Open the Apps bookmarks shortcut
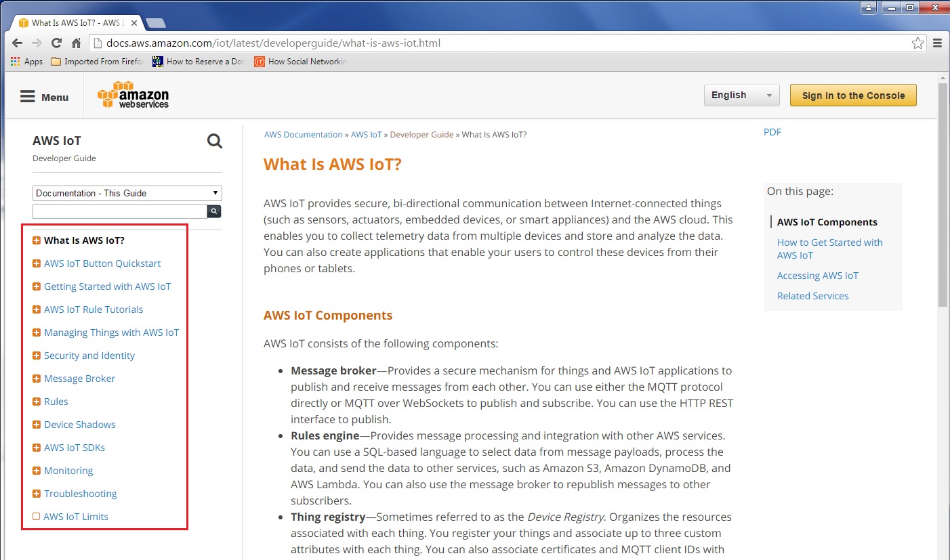Image resolution: width=950 pixels, height=560 pixels. (x=27, y=61)
